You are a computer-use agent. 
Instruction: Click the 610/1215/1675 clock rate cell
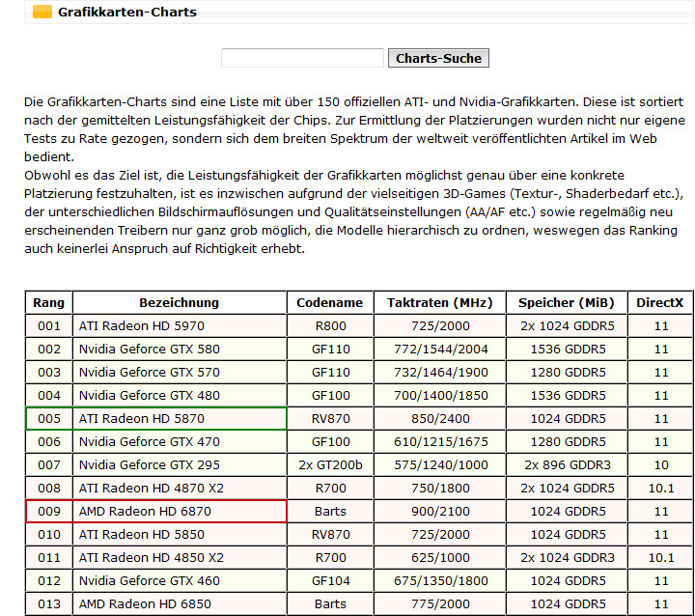(440, 441)
